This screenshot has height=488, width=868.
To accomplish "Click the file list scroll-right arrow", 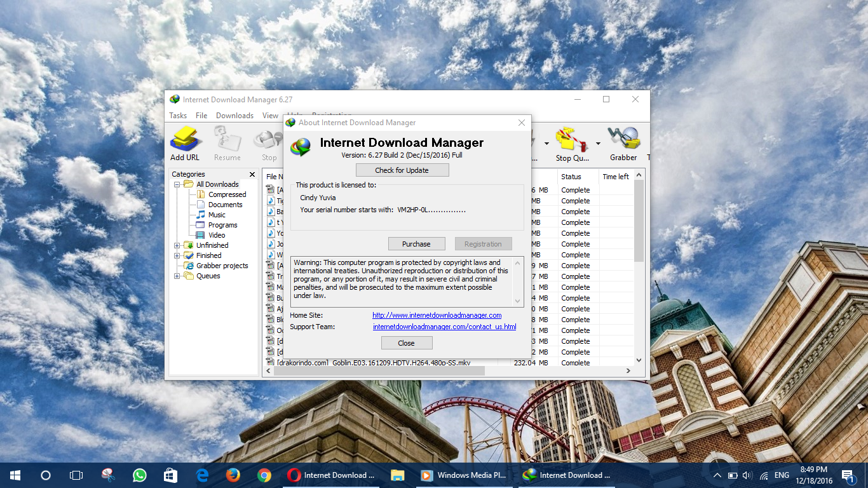I will 628,370.
